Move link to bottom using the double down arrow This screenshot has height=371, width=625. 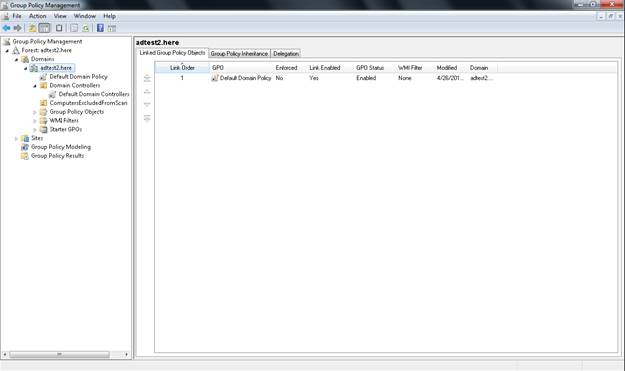pos(147,118)
